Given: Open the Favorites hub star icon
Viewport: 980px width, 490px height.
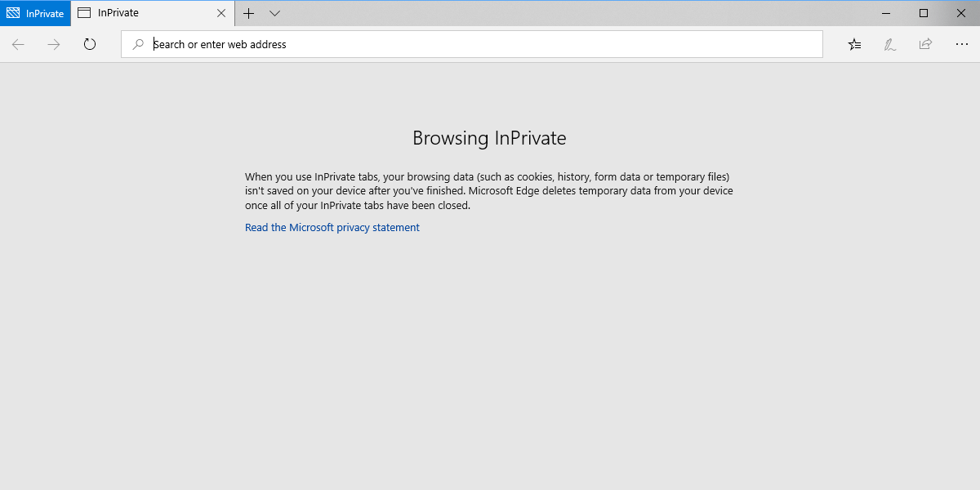Looking at the screenshot, I should pos(854,44).
